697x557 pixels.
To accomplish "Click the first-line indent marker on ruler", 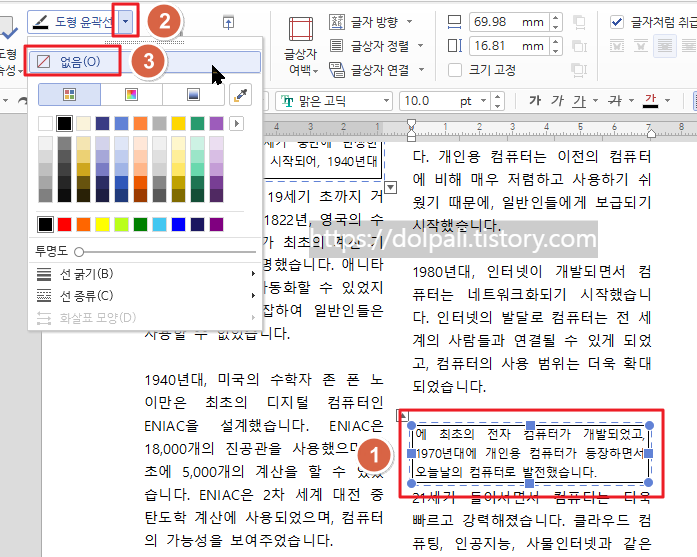I will point(412,123).
